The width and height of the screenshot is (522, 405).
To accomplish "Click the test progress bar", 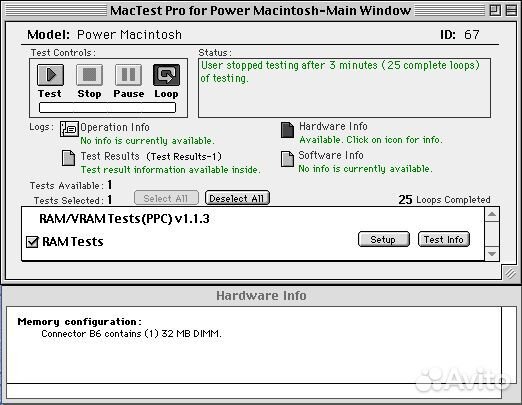I will click(107, 107).
